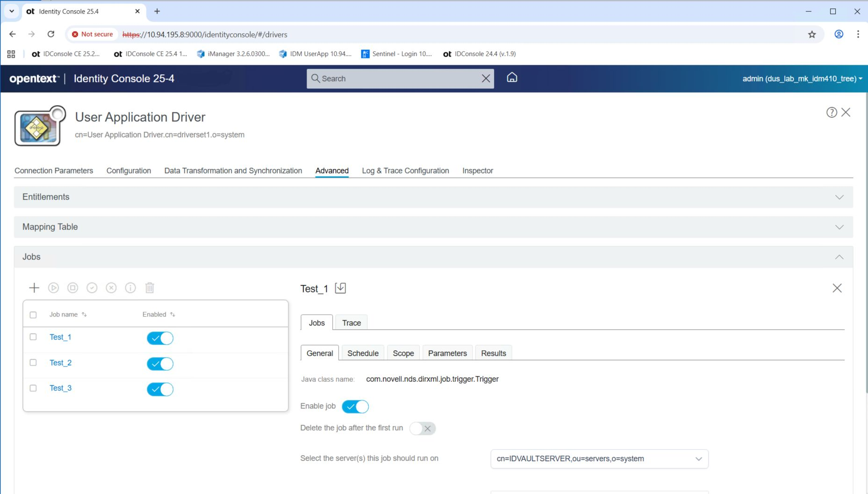Open the admin user account menu
Viewport: 868px width, 494px height.
(802, 79)
